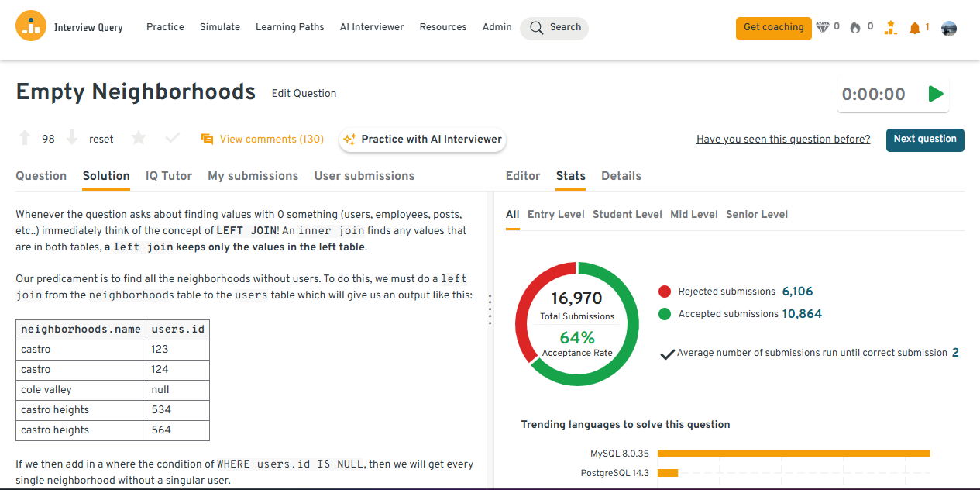The image size is (980, 490).
Task: Switch to the IQ Tutor tab
Action: tap(169, 176)
